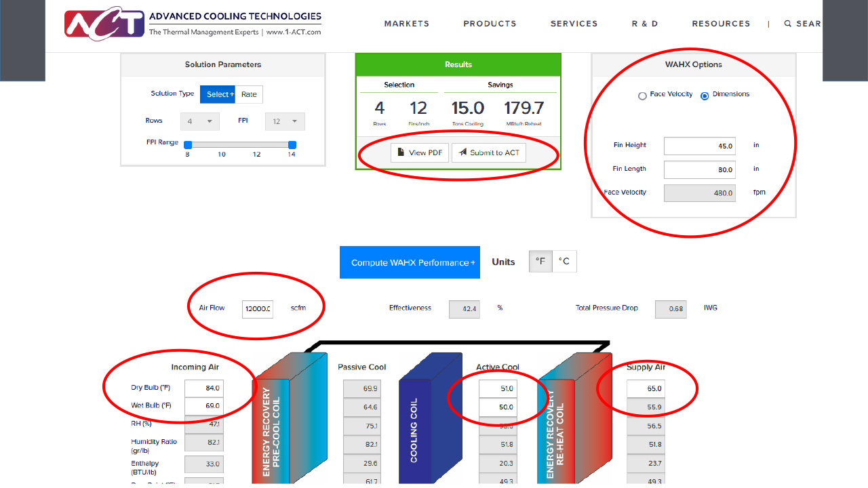Click the Face Velocity 480.0 value field
Screen dimensions: 868x488
click(x=700, y=193)
